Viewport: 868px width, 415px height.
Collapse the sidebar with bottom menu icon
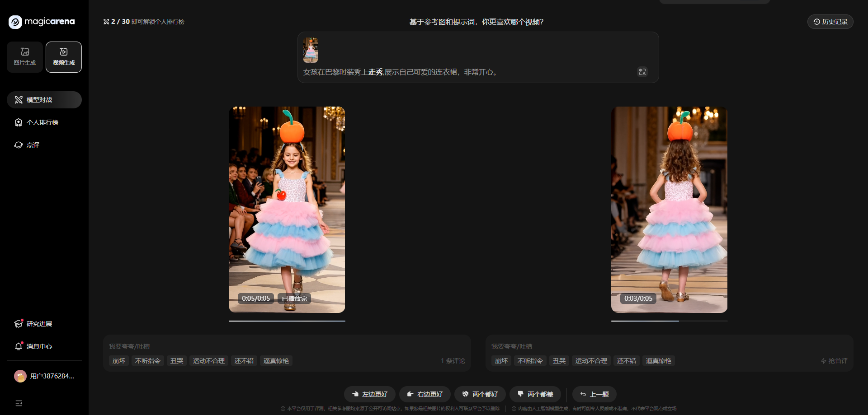(19, 403)
